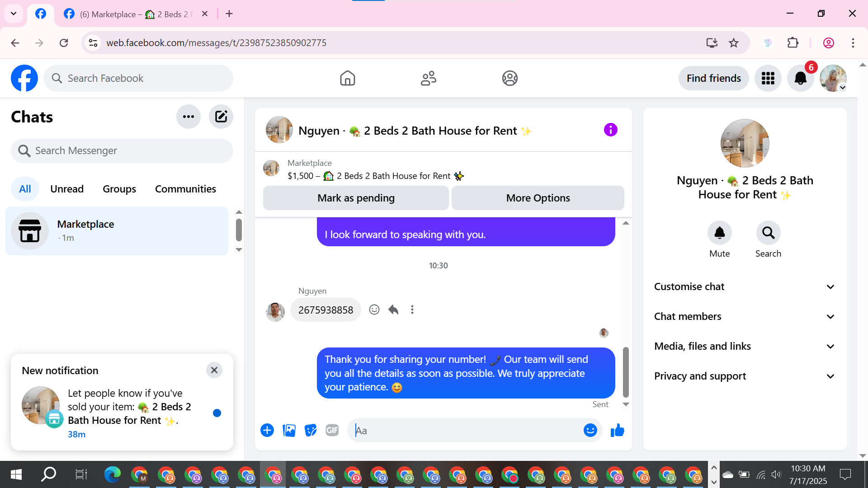868x488 pixels.
Task: Expand the Privacy and support section
Action: (744, 376)
